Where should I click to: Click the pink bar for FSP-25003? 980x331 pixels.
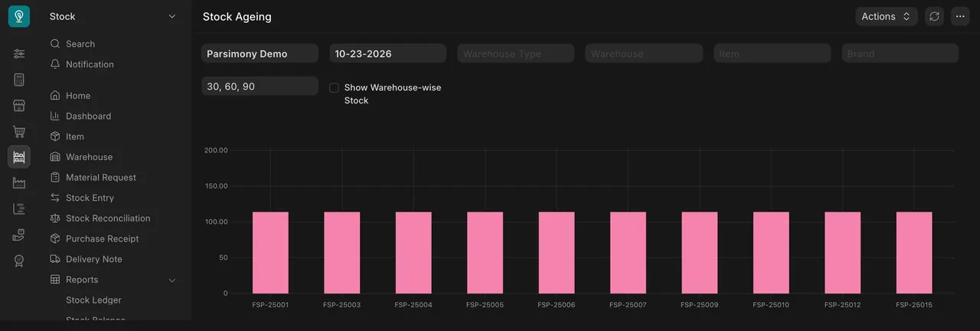pos(341,253)
